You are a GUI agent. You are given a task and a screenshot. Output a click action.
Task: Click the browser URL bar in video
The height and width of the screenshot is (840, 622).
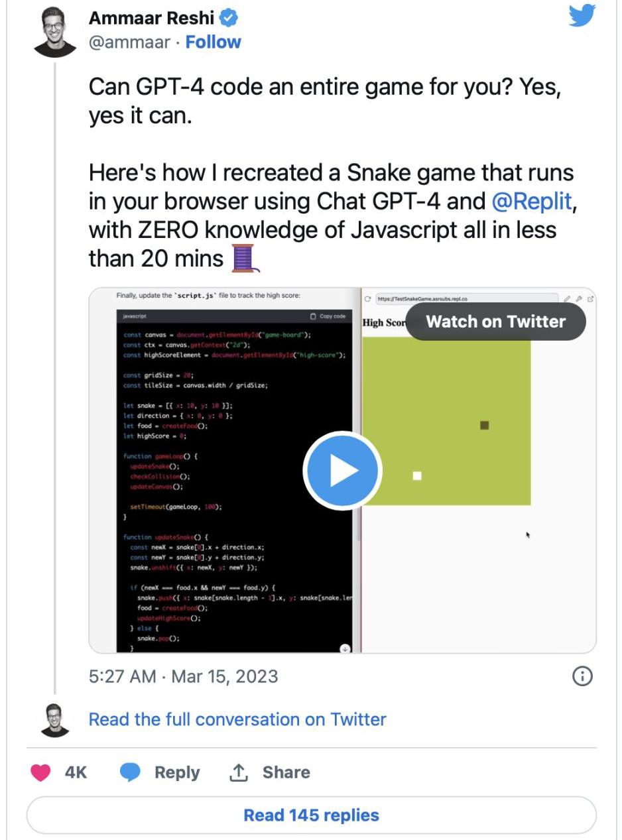coord(464,299)
